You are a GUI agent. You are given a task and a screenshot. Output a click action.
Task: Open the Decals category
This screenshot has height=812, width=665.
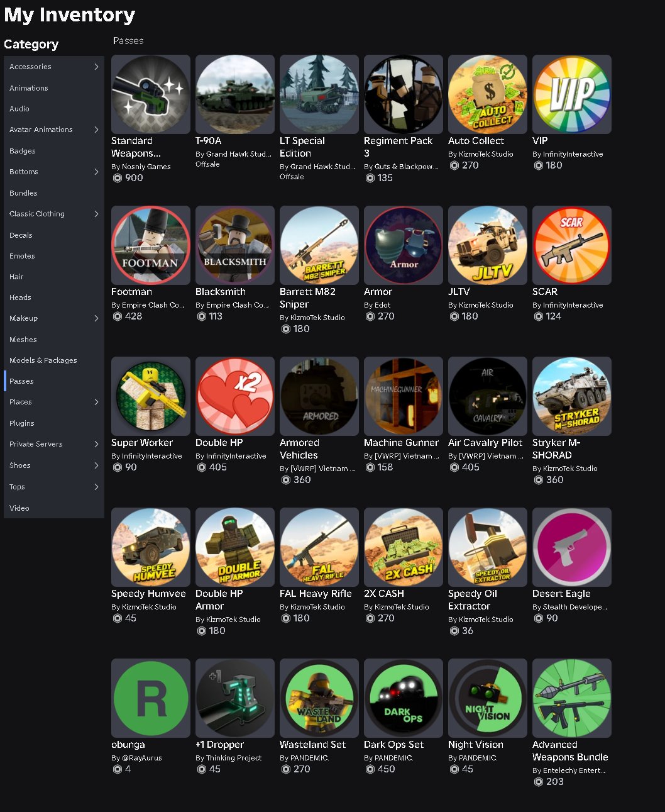[x=54, y=235]
